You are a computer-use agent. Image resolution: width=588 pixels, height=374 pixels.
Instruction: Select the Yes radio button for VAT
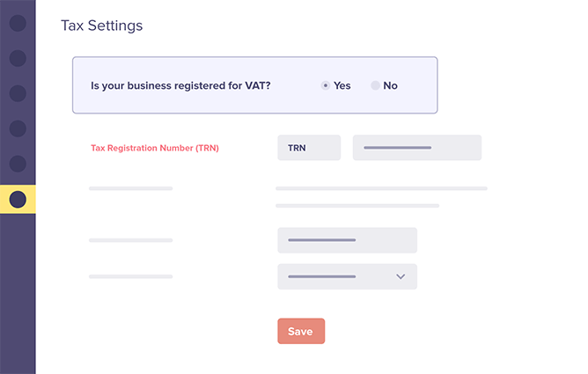coord(326,85)
